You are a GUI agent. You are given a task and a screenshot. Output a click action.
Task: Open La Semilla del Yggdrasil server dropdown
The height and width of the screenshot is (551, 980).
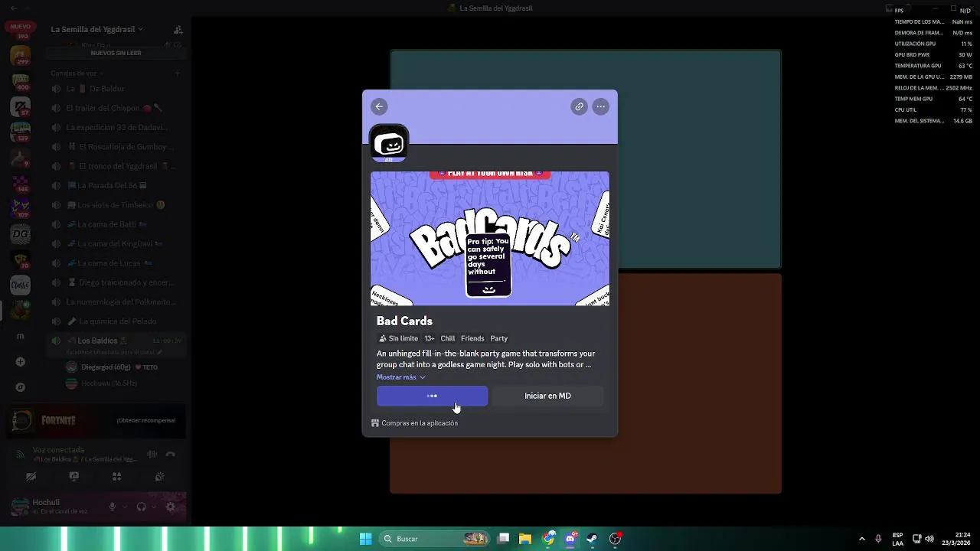tap(97, 29)
